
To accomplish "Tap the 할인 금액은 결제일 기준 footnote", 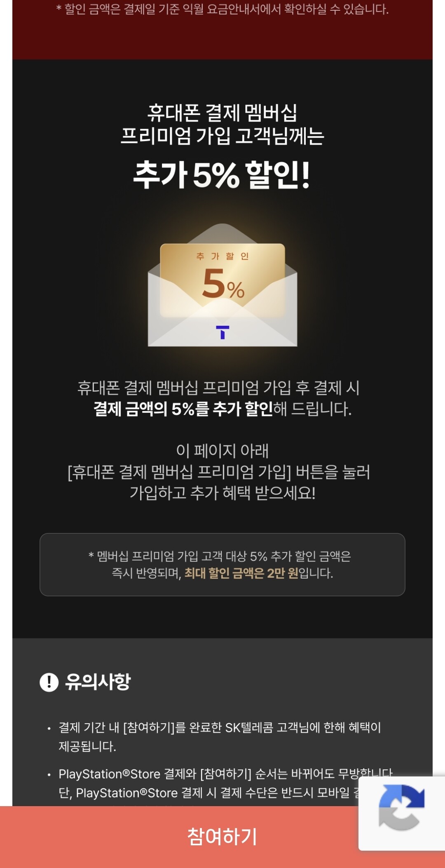I will [x=222, y=9].
